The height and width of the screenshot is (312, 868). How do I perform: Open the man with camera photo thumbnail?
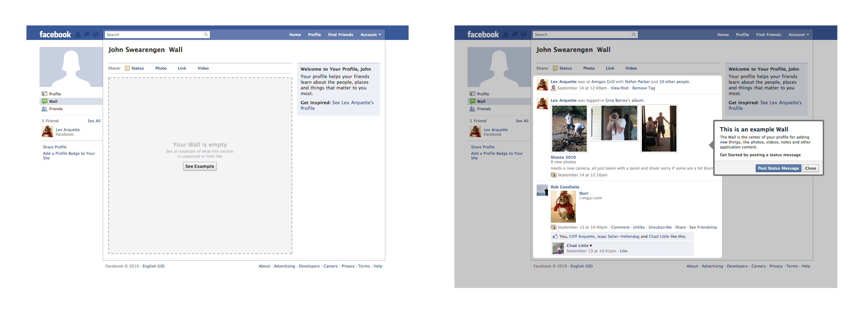(614, 123)
